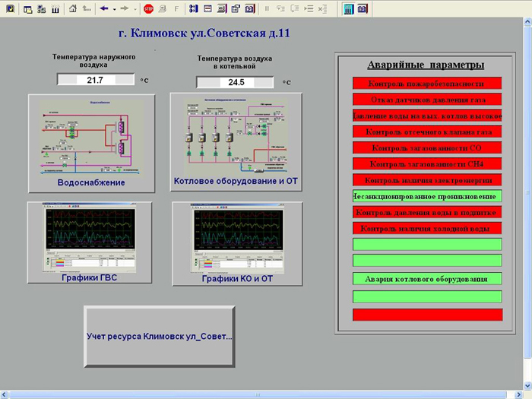Click the three-column structure toolbar icon
The image size is (532, 399).
[x=55, y=9]
